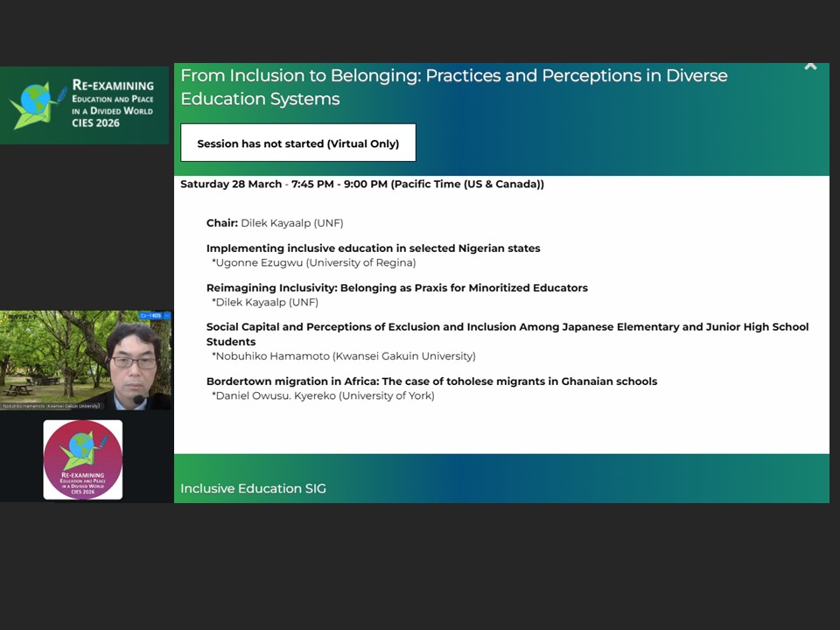Close the session details panel with X
The height and width of the screenshot is (630, 840).
(810, 66)
